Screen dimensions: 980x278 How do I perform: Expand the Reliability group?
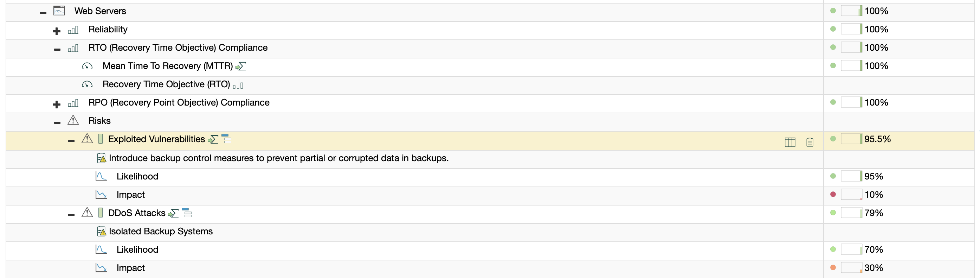click(x=57, y=31)
